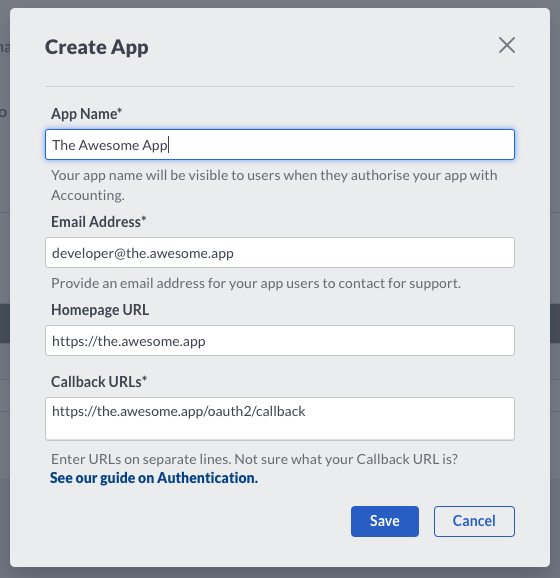
Task: Cancel app creation
Action: pyautogui.click(x=474, y=521)
